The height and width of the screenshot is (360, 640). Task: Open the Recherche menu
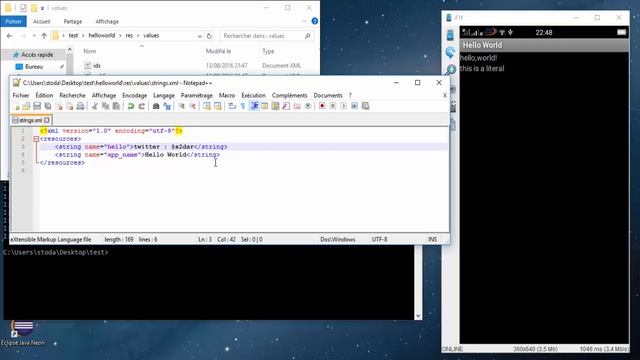[x=72, y=95]
